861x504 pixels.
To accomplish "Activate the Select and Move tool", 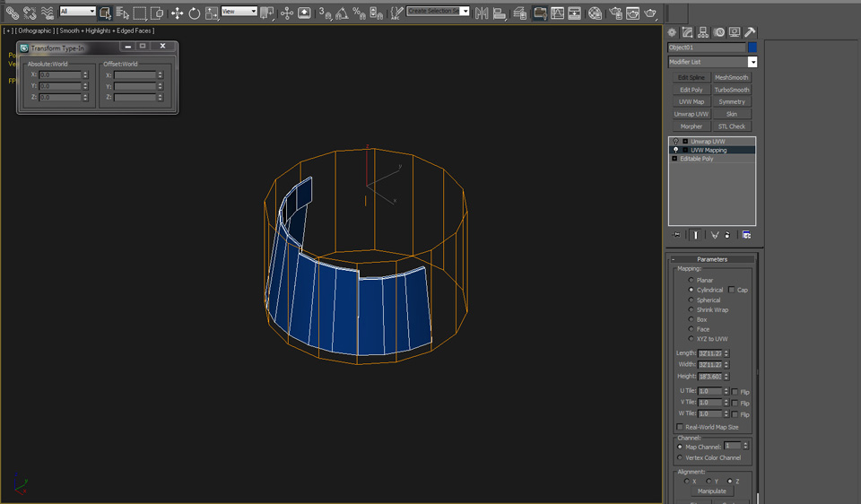I will tap(177, 13).
